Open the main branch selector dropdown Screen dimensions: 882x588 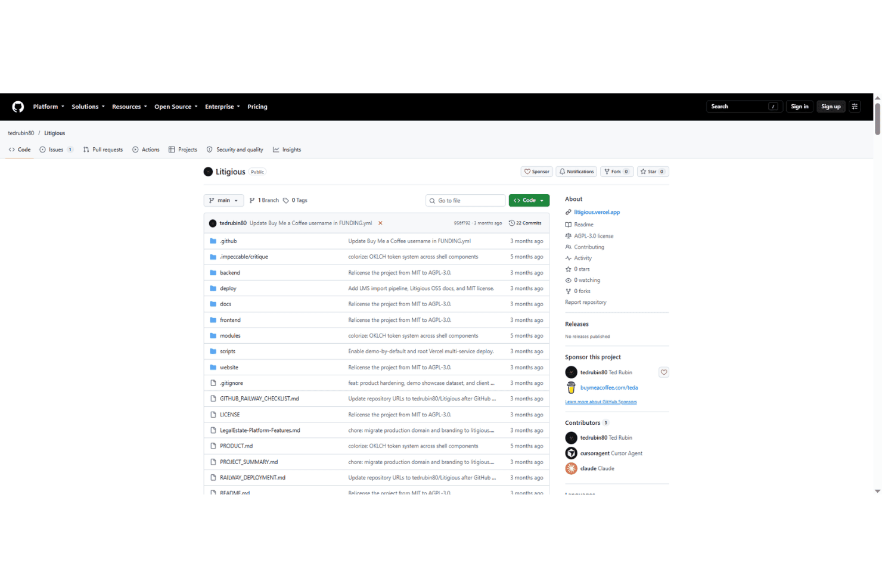[x=223, y=201]
